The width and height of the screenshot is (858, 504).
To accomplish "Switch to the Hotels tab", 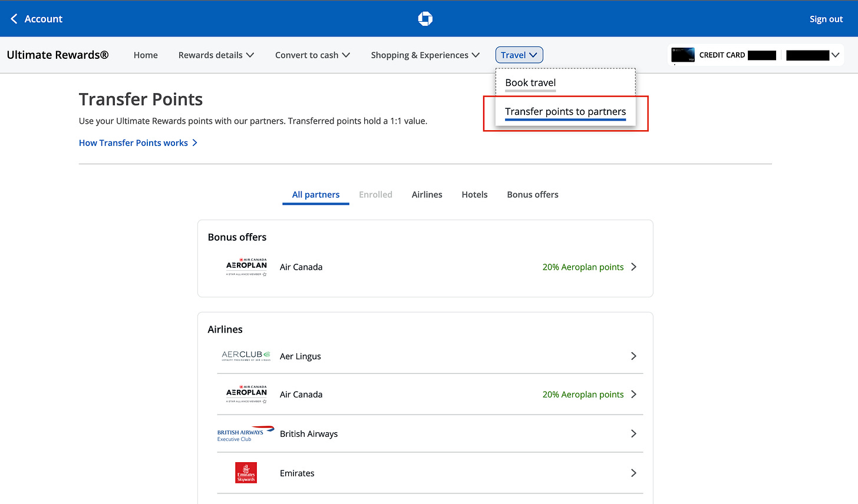I will 474,195.
